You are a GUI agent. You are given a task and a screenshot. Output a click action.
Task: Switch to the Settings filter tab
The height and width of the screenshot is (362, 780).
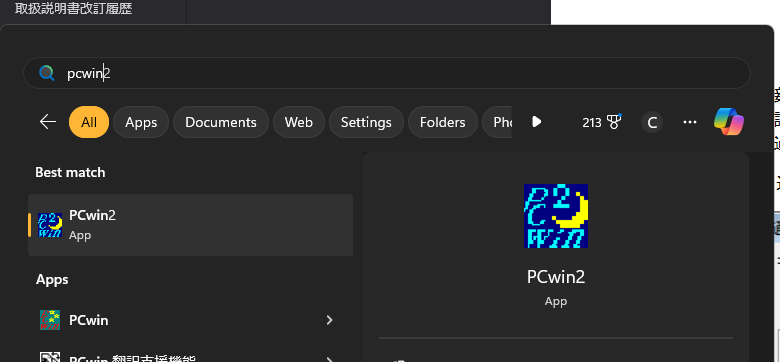click(x=366, y=122)
